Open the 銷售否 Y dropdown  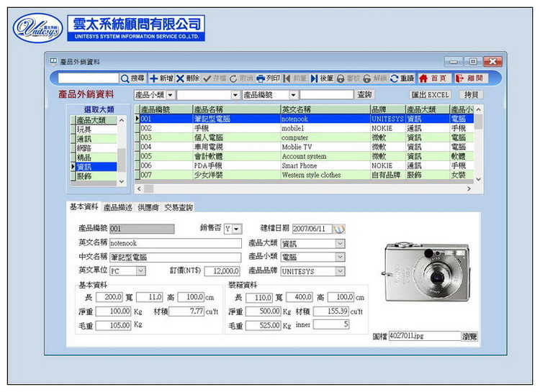[x=238, y=229]
